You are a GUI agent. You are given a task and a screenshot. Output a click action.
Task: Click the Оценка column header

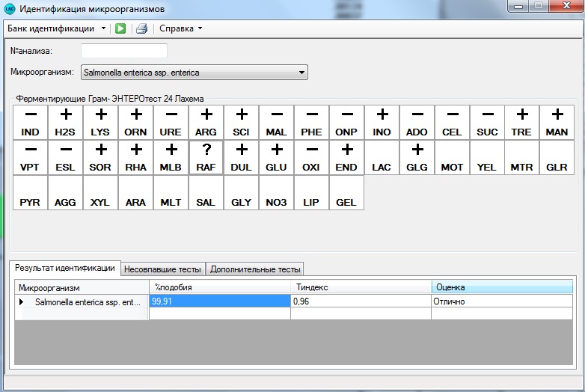coord(501,287)
